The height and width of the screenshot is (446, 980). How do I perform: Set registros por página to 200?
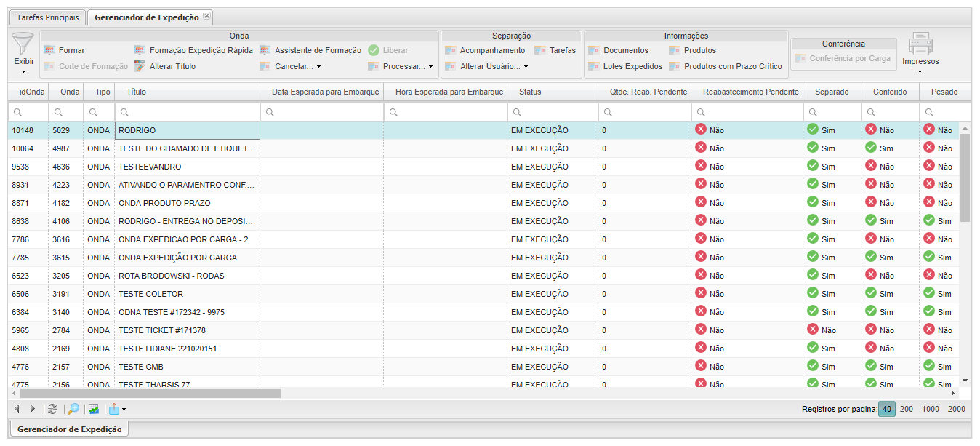(907, 409)
